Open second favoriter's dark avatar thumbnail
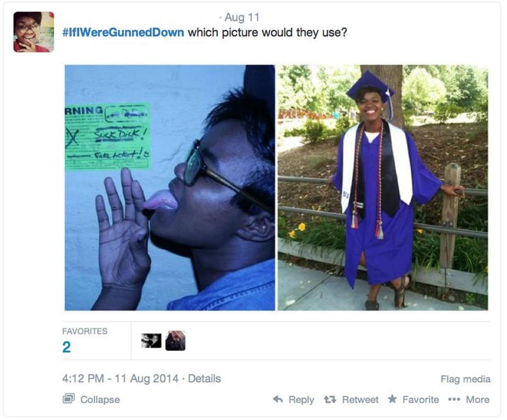Viewport: 507px width, 420px height. click(175, 341)
